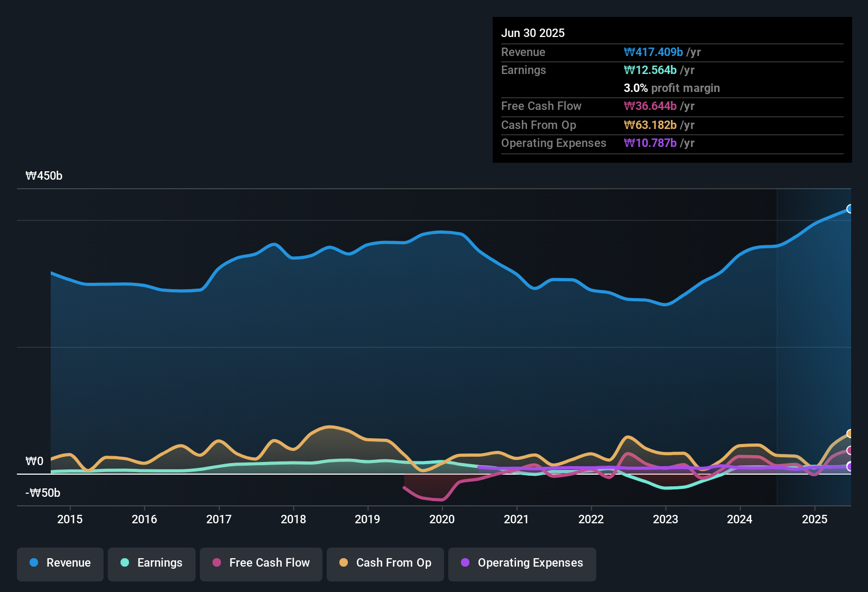The image size is (868, 592).
Task: Click the ₩12.564b Earnings value
Action: [x=650, y=70]
